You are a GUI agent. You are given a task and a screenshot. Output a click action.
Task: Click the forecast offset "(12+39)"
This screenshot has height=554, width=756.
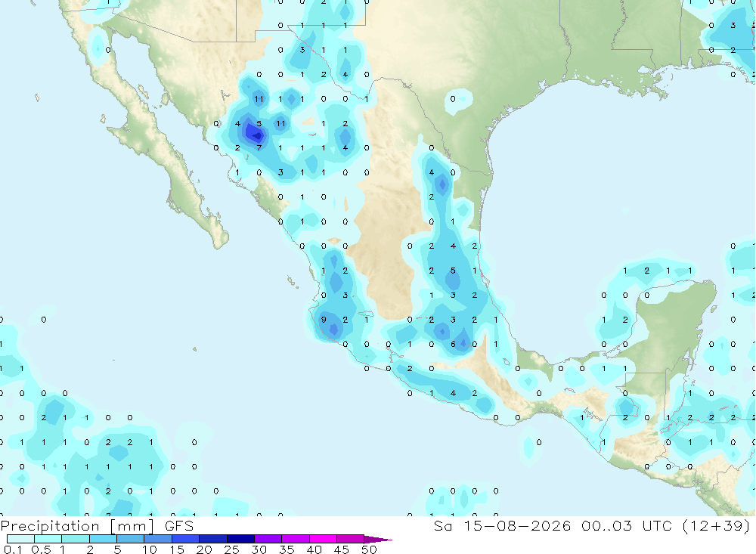717,525
